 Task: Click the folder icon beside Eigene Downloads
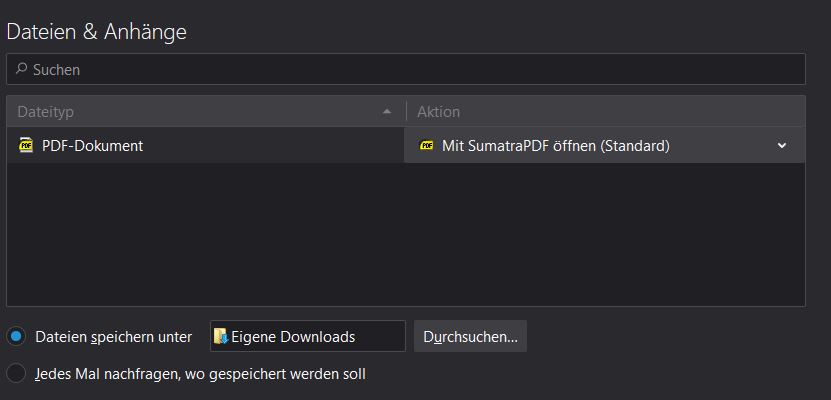click(x=221, y=337)
